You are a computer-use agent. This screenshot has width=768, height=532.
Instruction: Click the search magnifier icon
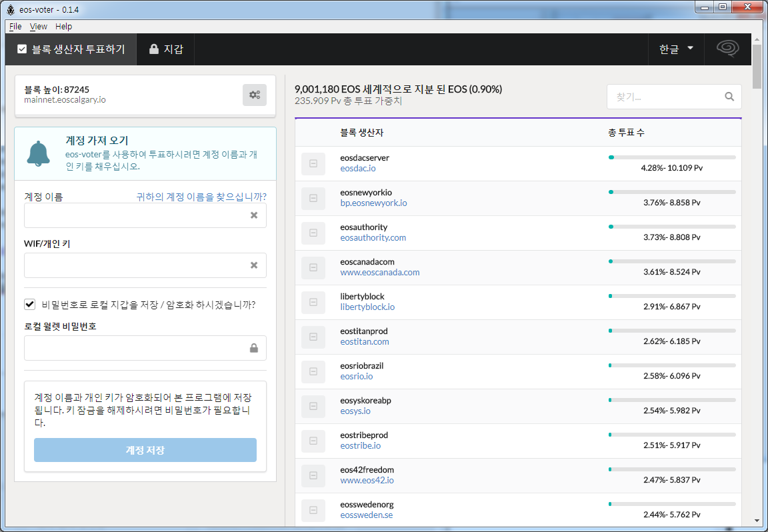coord(729,97)
